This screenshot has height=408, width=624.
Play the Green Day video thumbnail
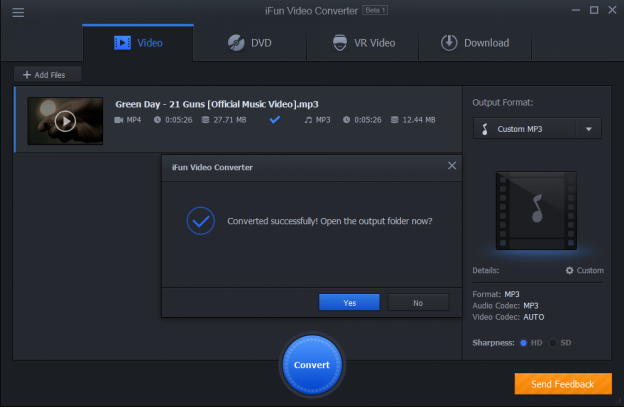click(x=65, y=121)
